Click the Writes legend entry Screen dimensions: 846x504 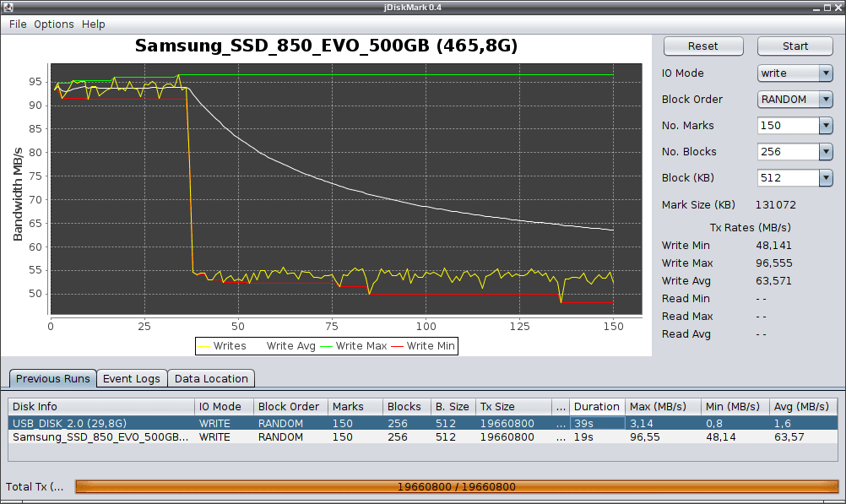pos(222,346)
